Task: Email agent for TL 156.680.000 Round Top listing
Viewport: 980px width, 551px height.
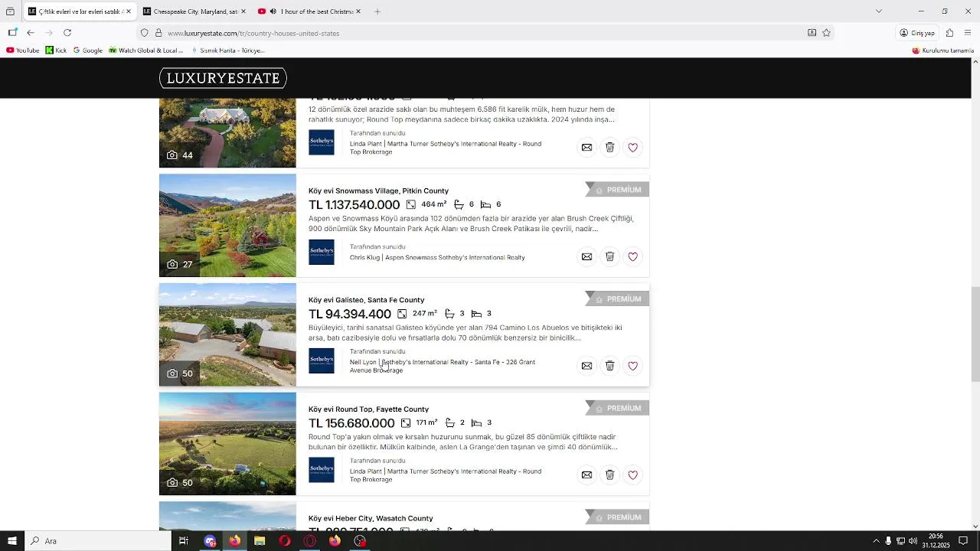Action: click(586, 475)
